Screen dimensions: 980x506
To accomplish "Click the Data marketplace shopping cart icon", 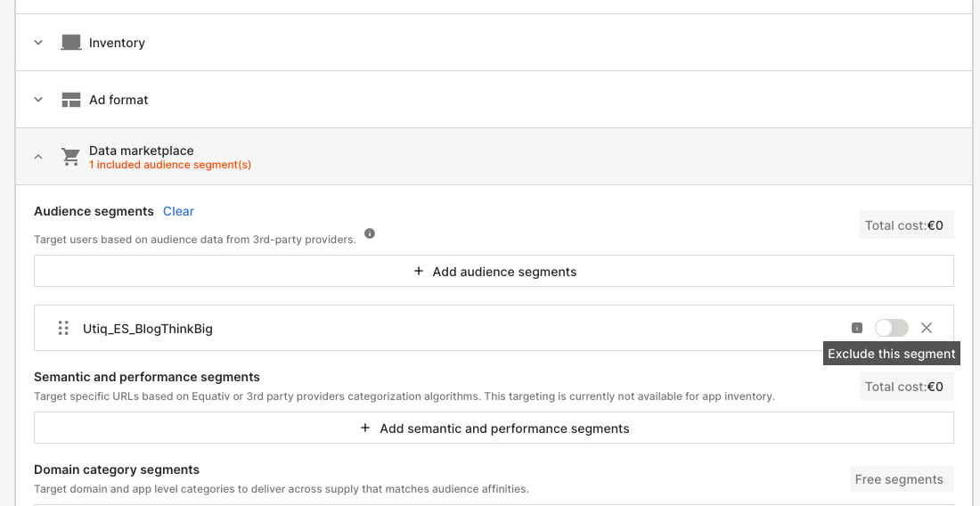I will tap(70, 157).
